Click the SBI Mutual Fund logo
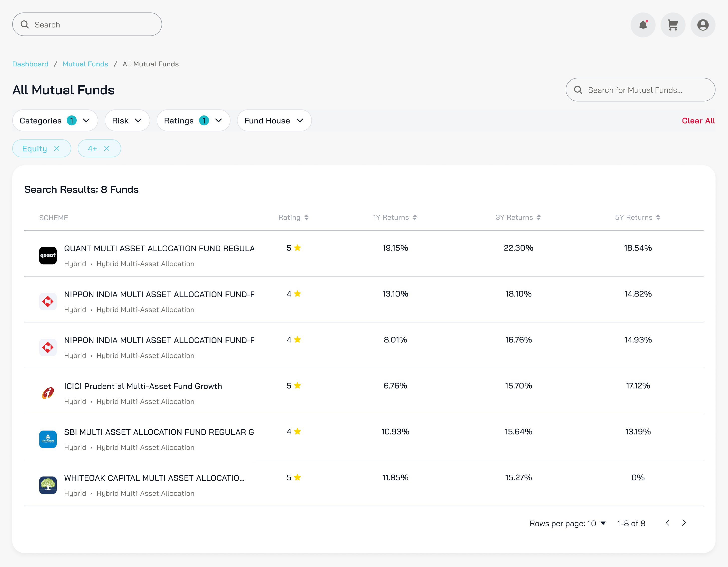 coord(48,439)
